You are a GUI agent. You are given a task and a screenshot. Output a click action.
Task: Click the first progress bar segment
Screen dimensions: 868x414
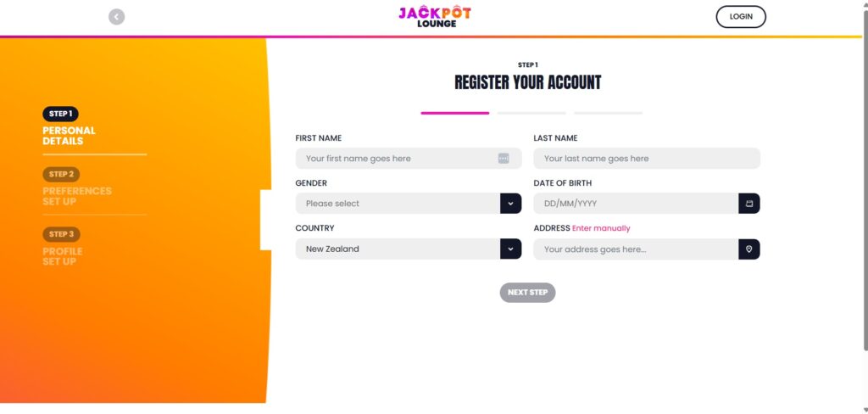(455, 113)
